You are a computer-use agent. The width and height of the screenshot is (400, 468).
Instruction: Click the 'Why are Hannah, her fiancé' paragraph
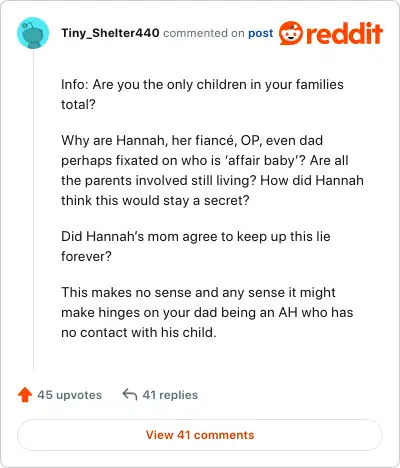[212, 170]
